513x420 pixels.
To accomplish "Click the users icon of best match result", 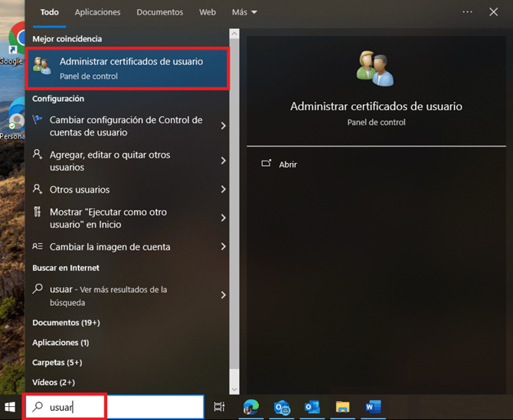I will 42,66.
